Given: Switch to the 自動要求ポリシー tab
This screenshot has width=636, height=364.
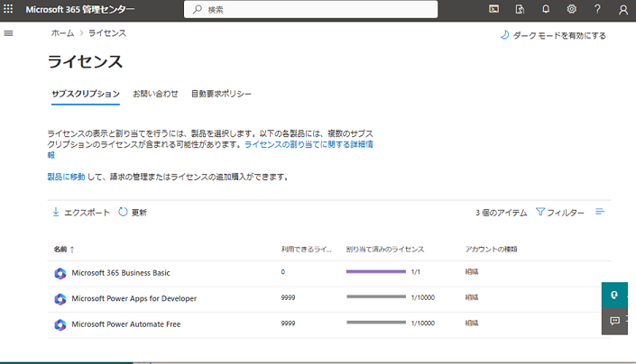Looking at the screenshot, I should pos(221,94).
